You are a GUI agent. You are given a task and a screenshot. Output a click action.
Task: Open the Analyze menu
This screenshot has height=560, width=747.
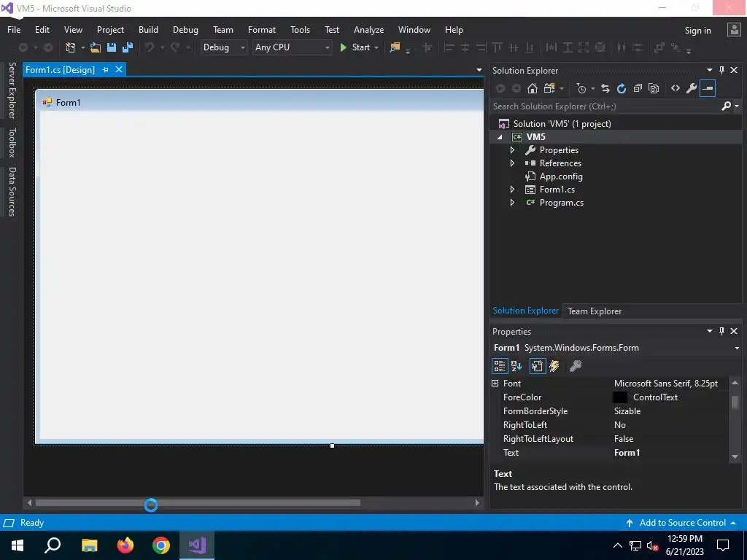coord(368,29)
